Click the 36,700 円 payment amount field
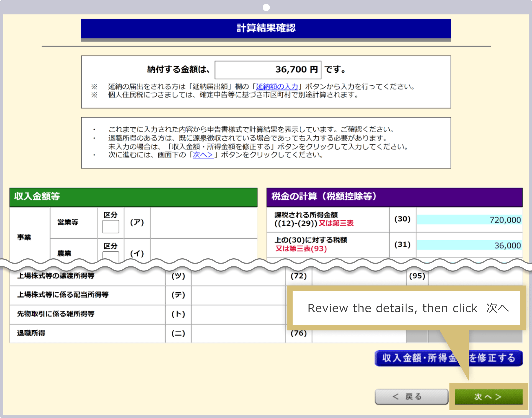This screenshot has width=532, height=418. [x=268, y=70]
